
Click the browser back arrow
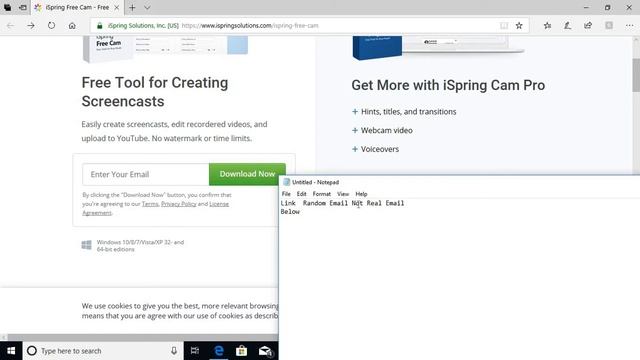pos(11,25)
